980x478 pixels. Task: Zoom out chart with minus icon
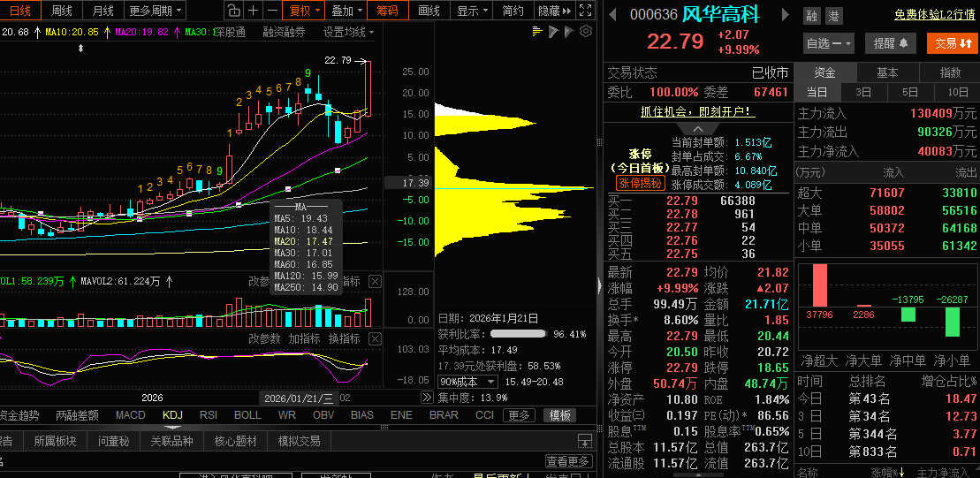click(x=272, y=10)
